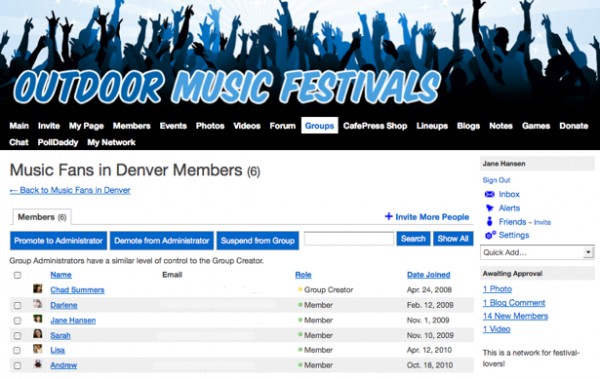Open Events in the navigation bar
This screenshot has height=379, width=600.
click(173, 126)
